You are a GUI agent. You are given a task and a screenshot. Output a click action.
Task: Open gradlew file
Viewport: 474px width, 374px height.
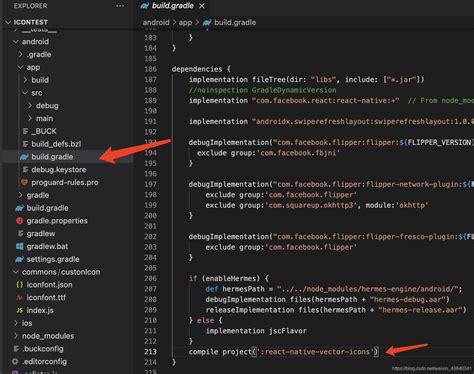[x=41, y=234]
